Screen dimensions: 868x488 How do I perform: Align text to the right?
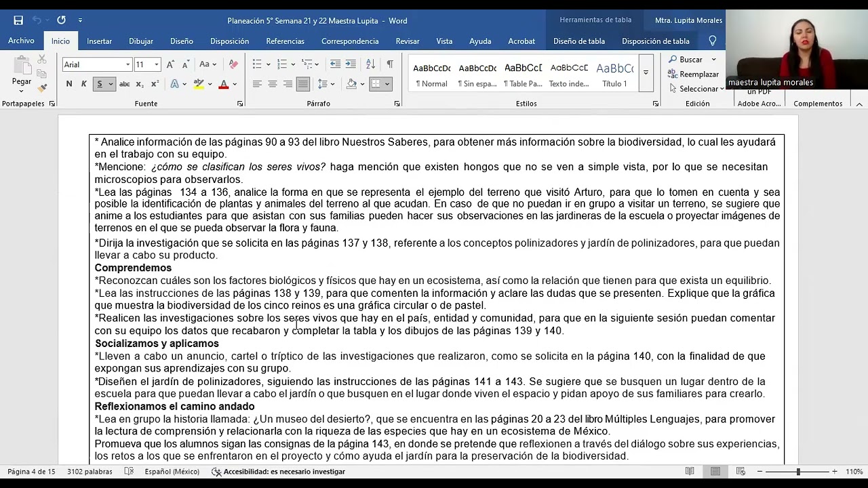pyautogui.click(x=288, y=84)
